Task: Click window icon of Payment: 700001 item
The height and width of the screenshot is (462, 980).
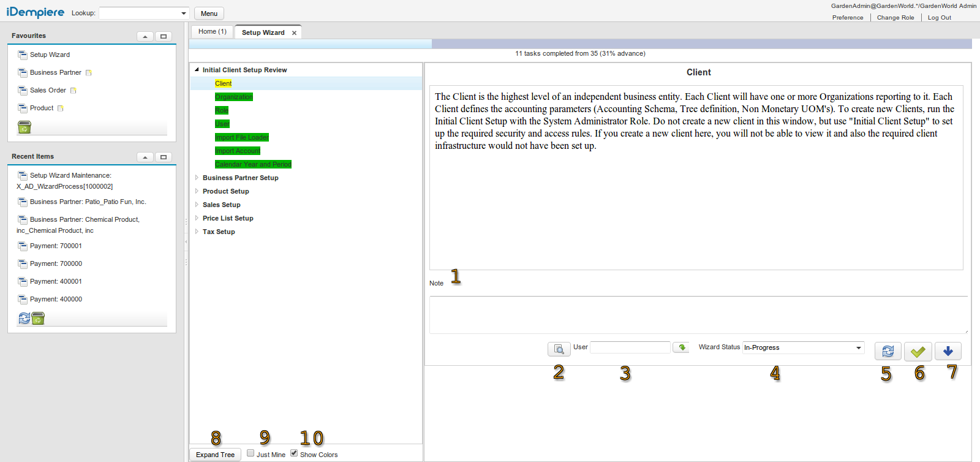Action: coord(22,246)
